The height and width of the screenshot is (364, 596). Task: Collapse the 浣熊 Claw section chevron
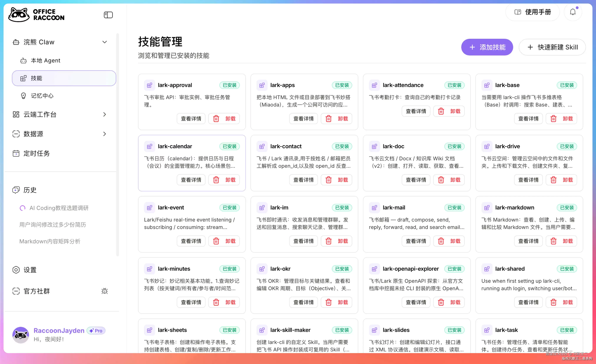tap(105, 42)
